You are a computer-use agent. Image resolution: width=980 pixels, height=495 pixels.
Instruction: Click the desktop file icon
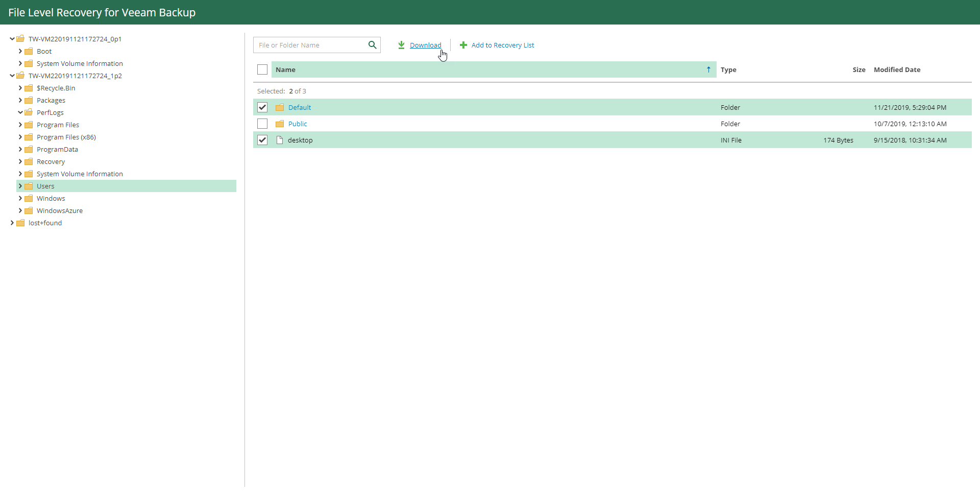tap(280, 140)
